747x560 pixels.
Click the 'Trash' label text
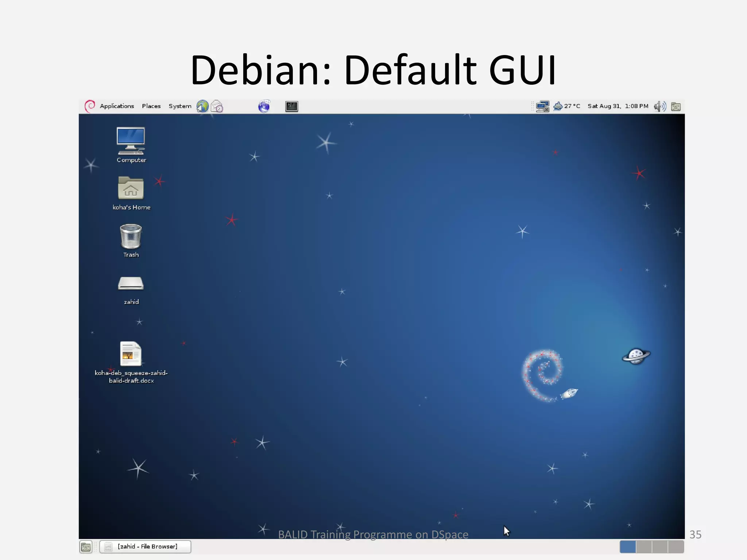point(131,255)
